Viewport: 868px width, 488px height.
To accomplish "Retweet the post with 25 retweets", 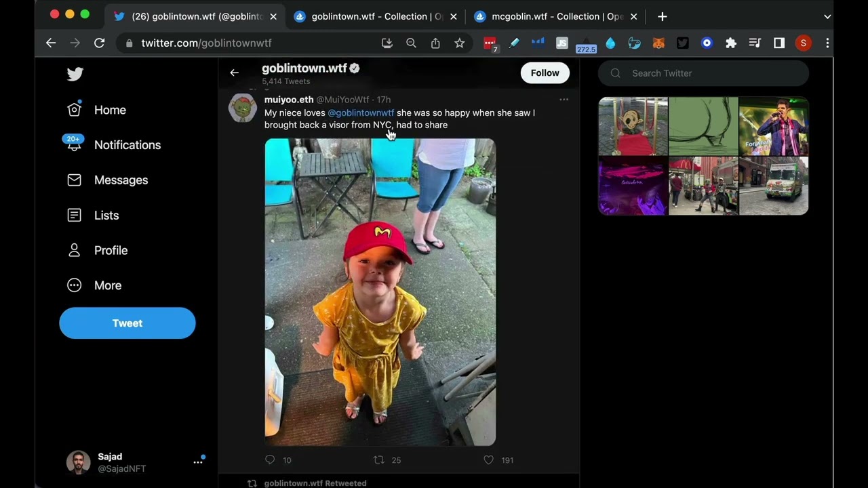I will pyautogui.click(x=379, y=460).
